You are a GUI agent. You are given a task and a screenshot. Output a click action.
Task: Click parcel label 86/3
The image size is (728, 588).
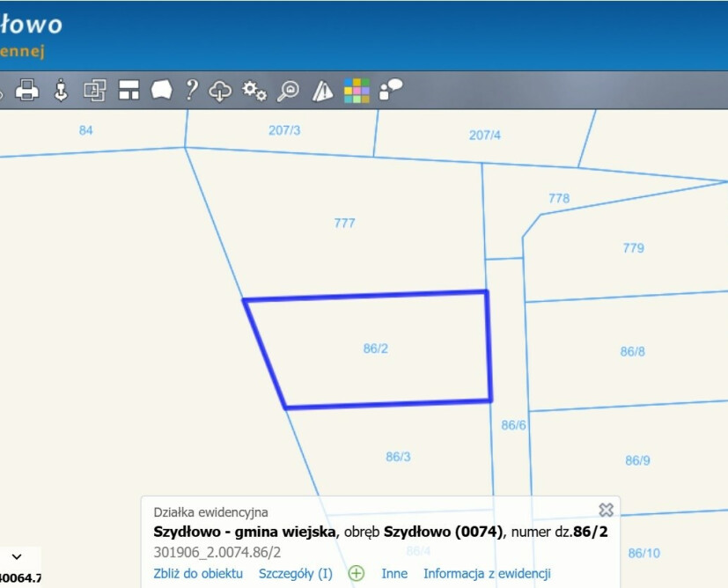click(x=399, y=457)
